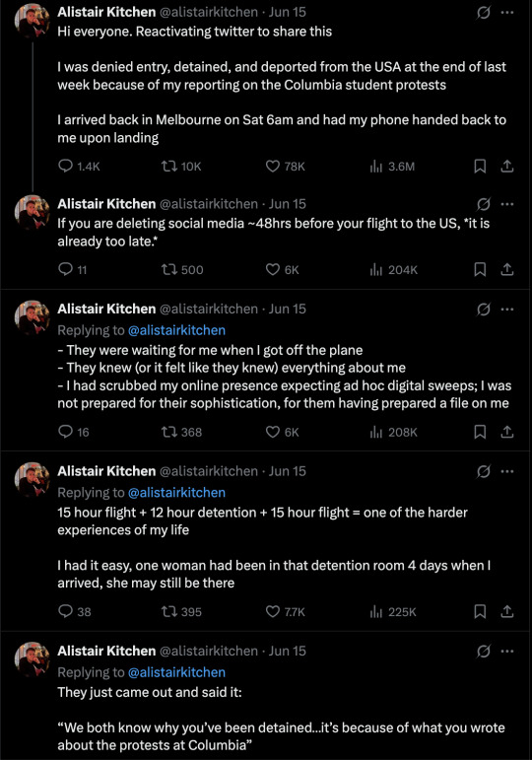Open more options on '15 hour flight' tweet
The width and height of the screenshot is (532, 760).
(x=507, y=471)
